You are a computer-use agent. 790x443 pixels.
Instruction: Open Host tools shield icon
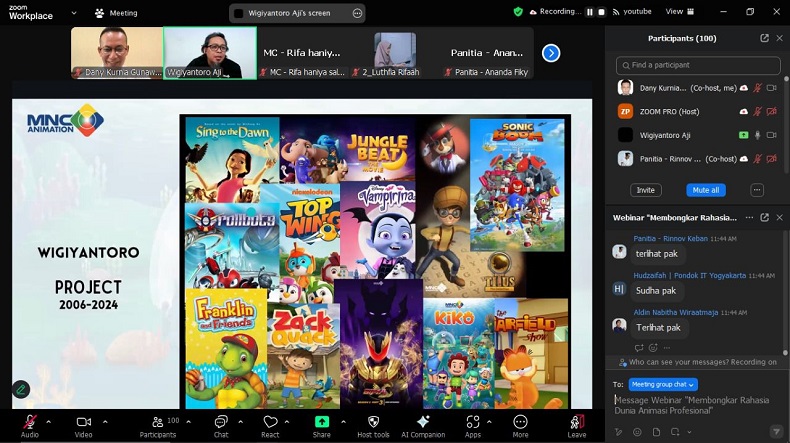point(373,422)
